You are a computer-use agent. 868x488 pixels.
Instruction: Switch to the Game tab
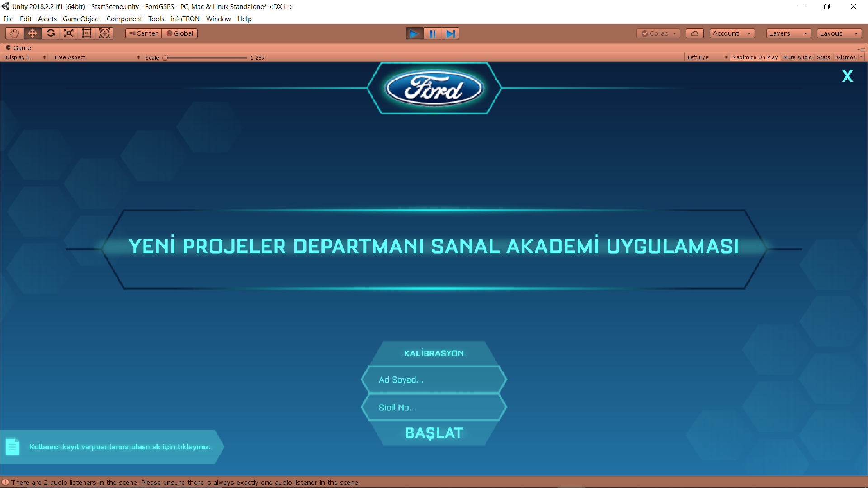19,47
